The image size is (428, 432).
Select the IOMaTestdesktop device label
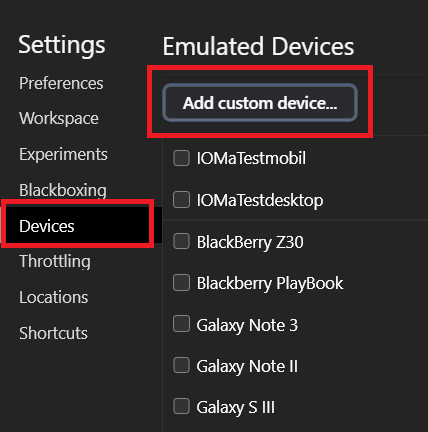(x=260, y=200)
